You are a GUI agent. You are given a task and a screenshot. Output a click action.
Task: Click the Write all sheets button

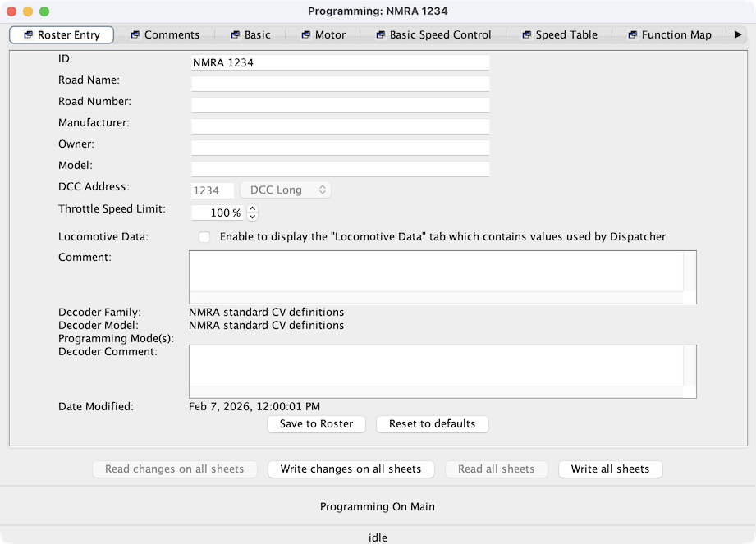point(610,469)
